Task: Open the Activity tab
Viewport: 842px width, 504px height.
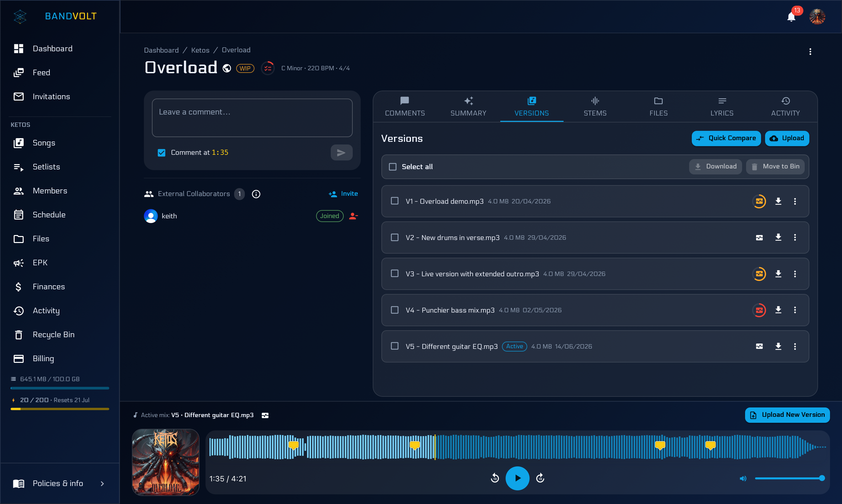Action: (x=785, y=107)
